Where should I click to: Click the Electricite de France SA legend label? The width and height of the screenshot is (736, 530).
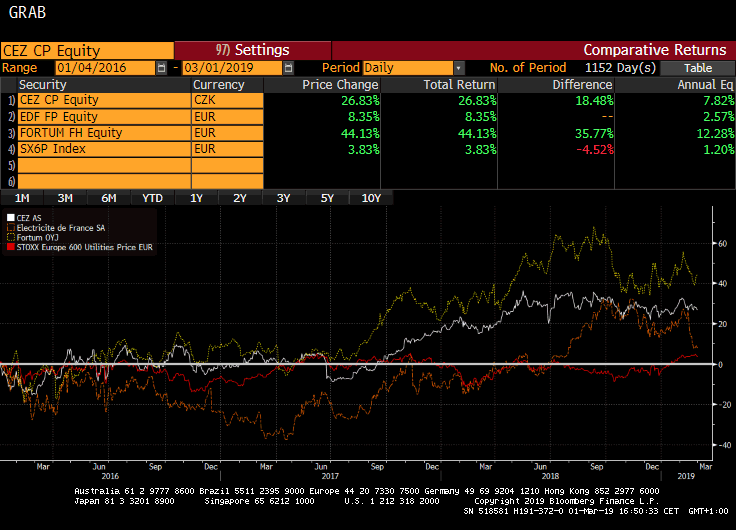[x=61, y=228]
